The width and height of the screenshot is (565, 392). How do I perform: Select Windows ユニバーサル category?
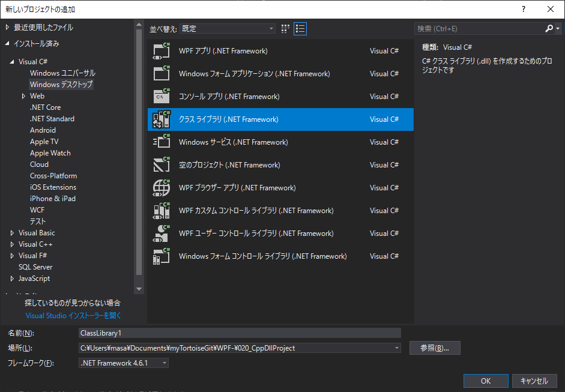62,73
